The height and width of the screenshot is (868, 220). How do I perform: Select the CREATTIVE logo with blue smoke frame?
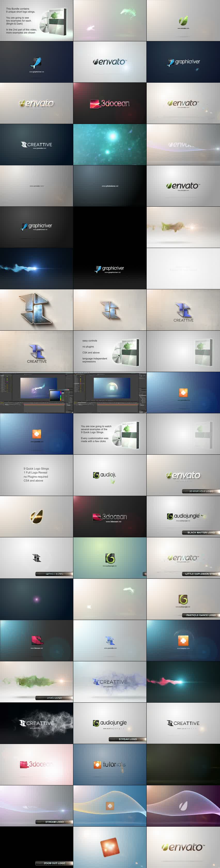(110, 682)
